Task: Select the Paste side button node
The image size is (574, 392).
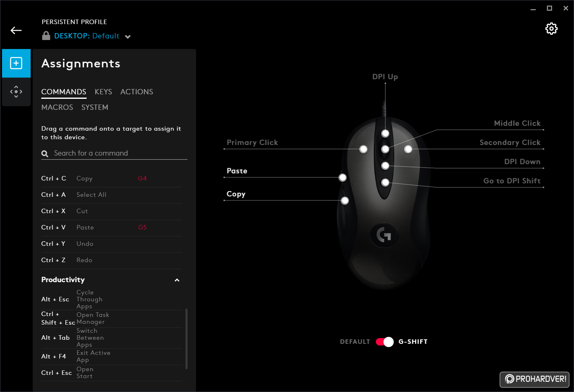Action: [x=343, y=178]
